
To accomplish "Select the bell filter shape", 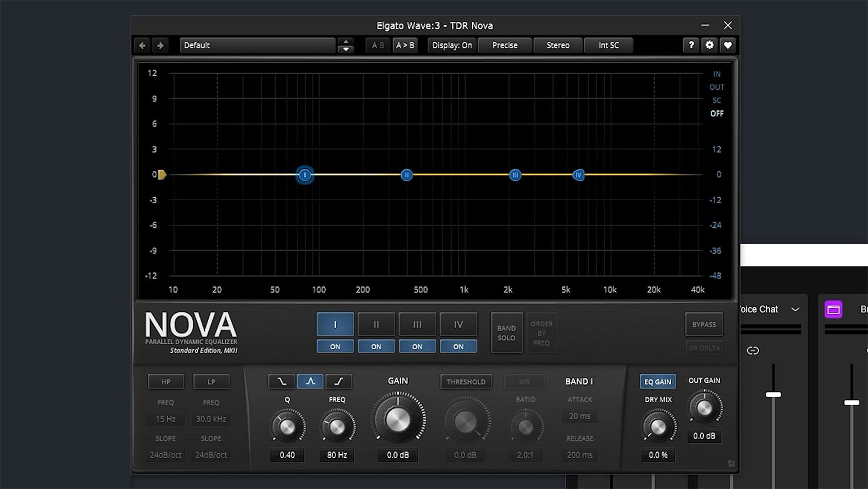I will point(310,382).
